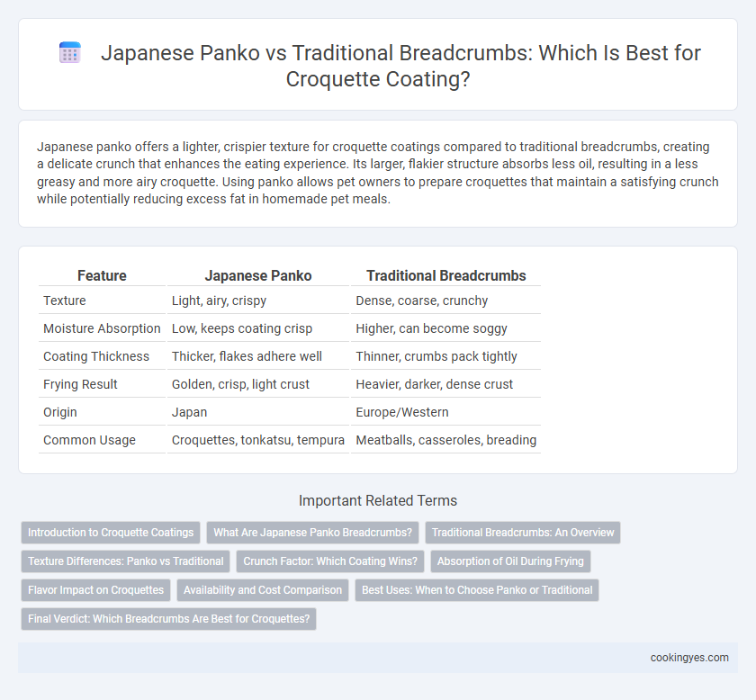Click 'Croquettes, tonkatsu, tempura' cell
The image size is (756, 700).
click(258, 441)
